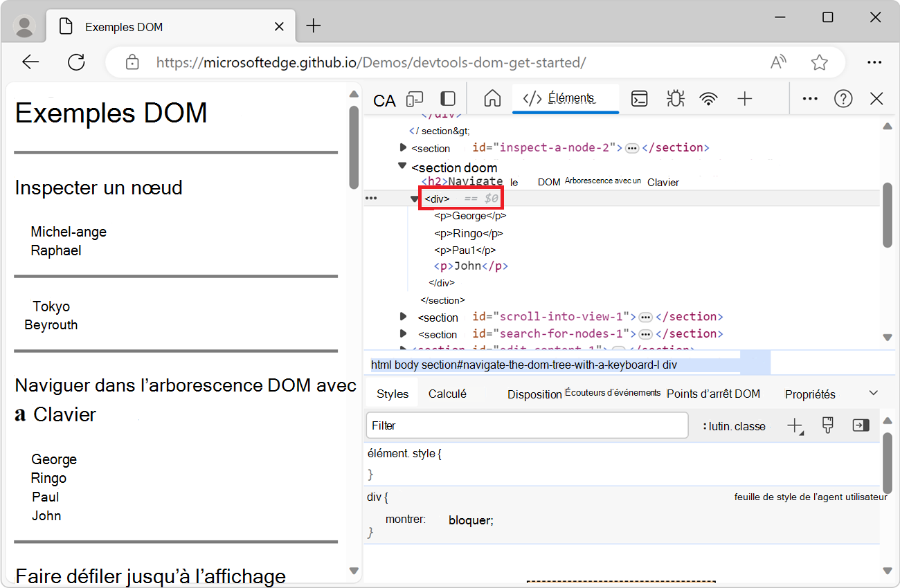Open the Network wifi icon tool
This screenshot has width=900, height=588.
pos(708,99)
